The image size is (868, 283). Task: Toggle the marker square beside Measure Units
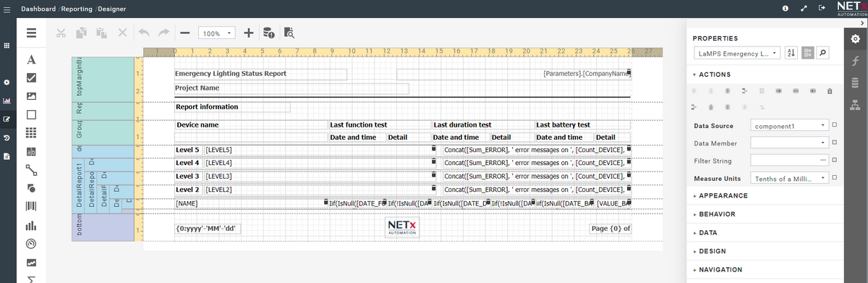click(x=834, y=178)
